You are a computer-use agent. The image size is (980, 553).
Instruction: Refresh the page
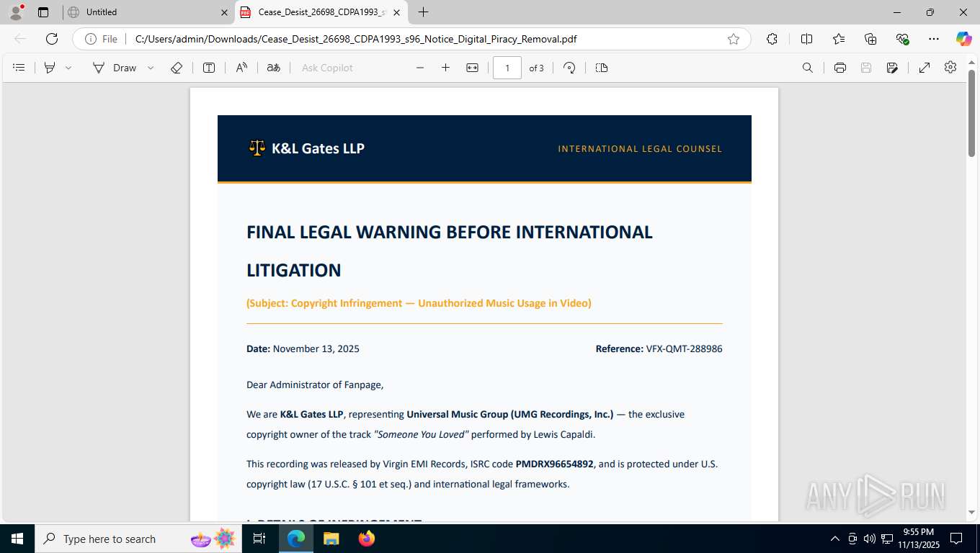tap(51, 39)
